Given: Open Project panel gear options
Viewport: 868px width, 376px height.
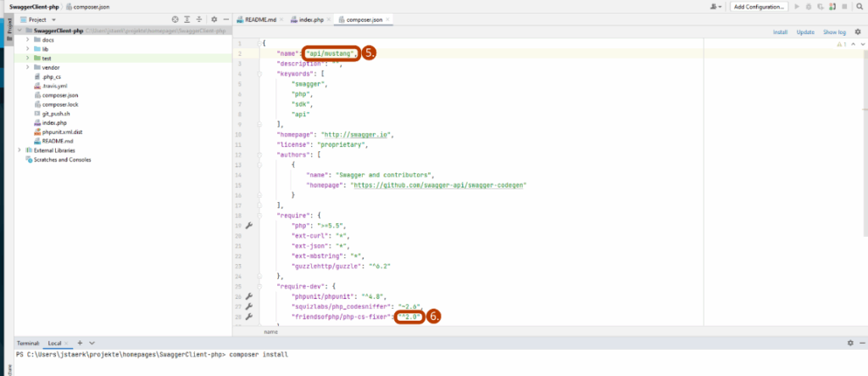Looking at the screenshot, I should pyautogui.click(x=214, y=20).
